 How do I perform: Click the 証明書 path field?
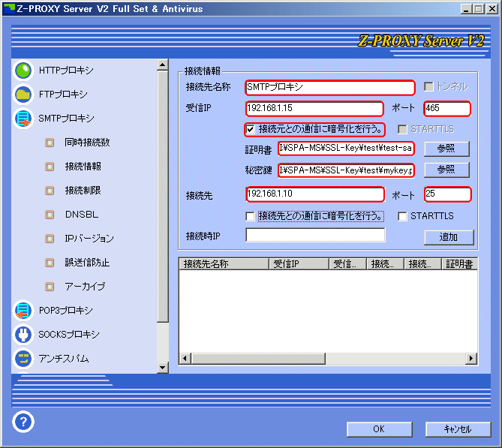[346, 149]
